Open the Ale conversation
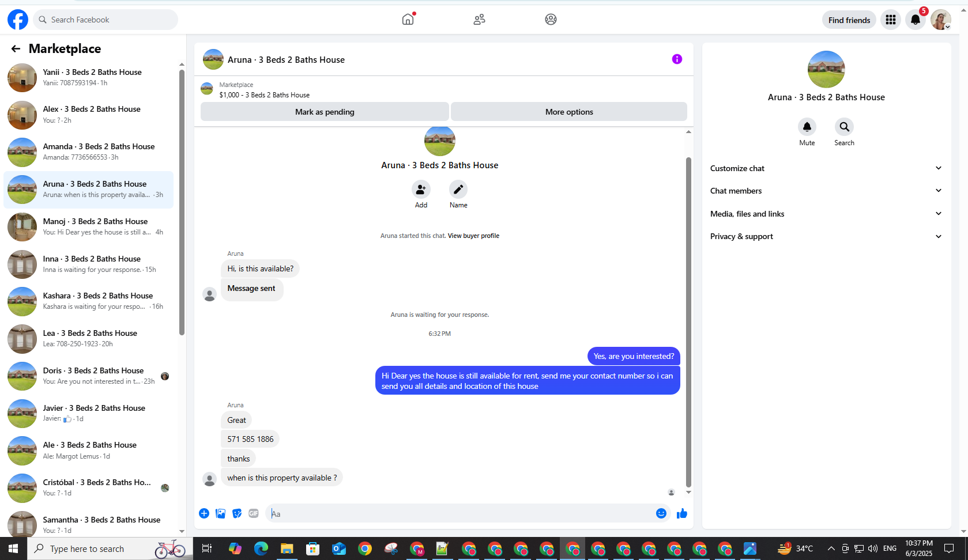Viewport: 968px width, 560px height. [89, 451]
